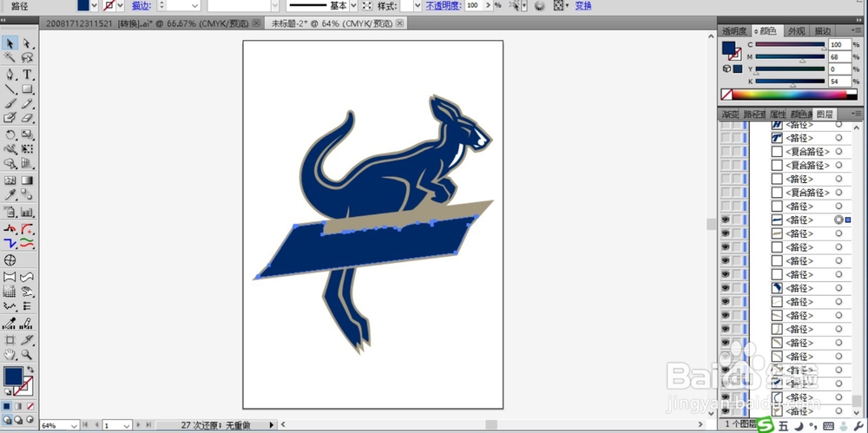Click the C (cyan) color slider
Image resolution: width=868 pixels, height=433 pixels.
click(x=790, y=44)
